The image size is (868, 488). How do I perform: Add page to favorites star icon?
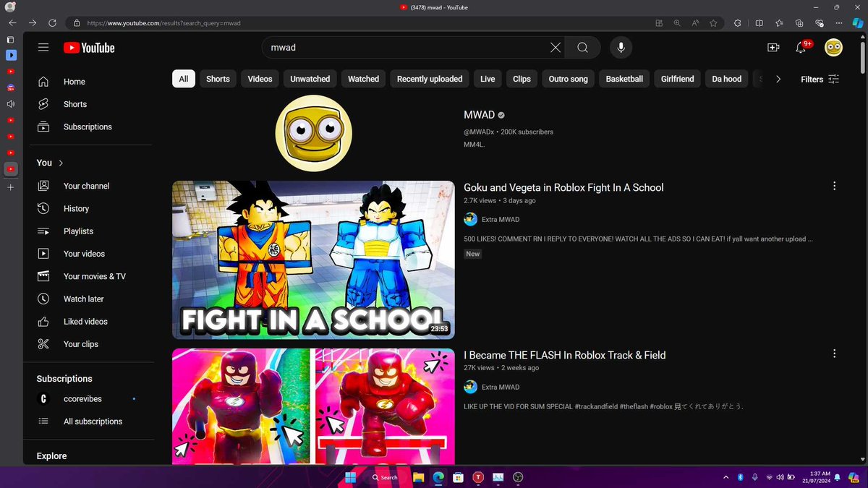[x=713, y=23]
